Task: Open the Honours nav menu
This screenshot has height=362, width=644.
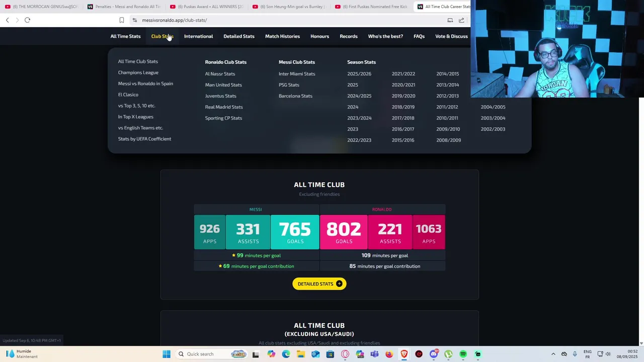Action: tap(319, 36)
